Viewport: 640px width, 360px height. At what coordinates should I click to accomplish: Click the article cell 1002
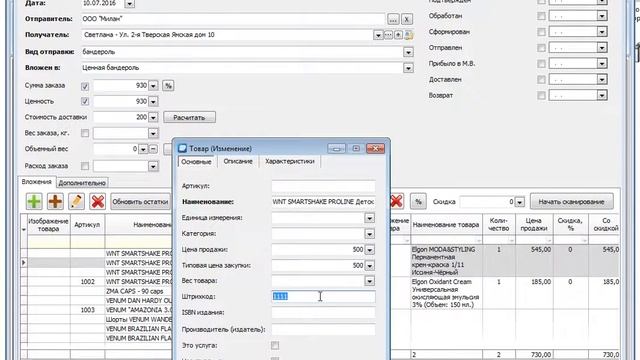[x=87, y=282]
